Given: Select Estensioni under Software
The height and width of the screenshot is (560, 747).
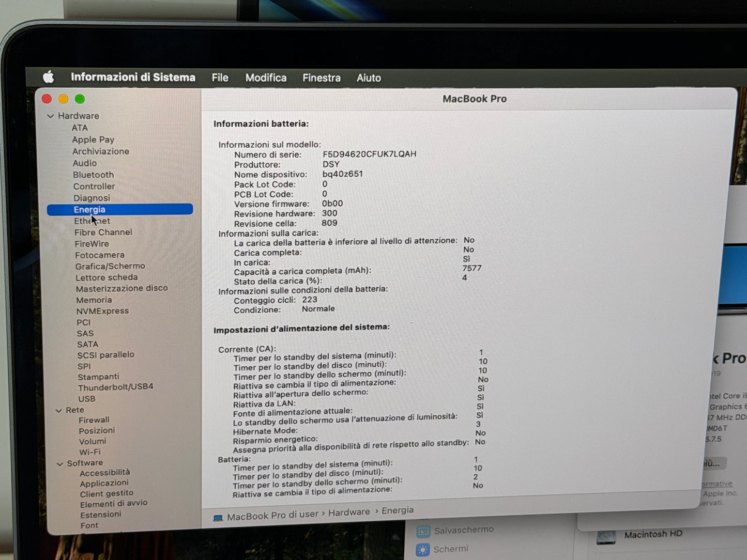Looking at the screenshot, I should coord(101,515).
